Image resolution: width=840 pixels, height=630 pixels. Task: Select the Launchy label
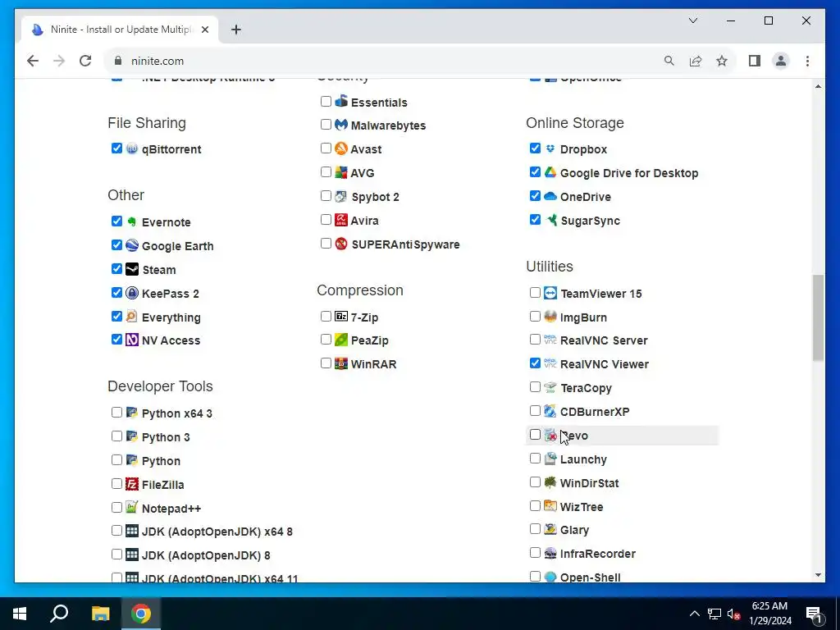[583, 459]
